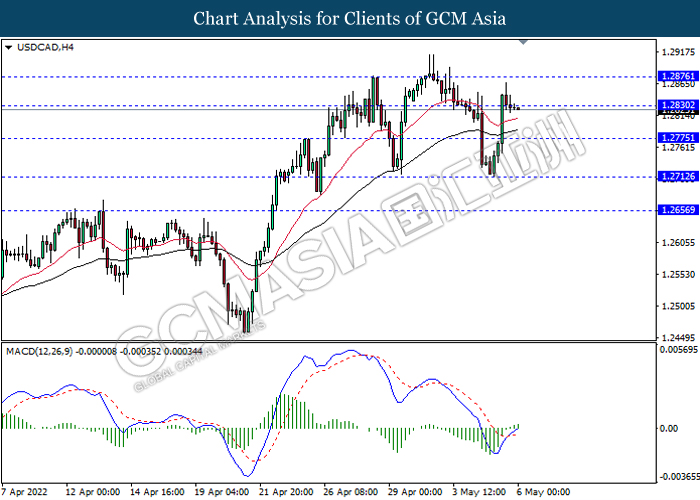The height and width of the screenshot is (500, 700).
Task: Click the 0.005695 MACD scale value
Action: 679,350
